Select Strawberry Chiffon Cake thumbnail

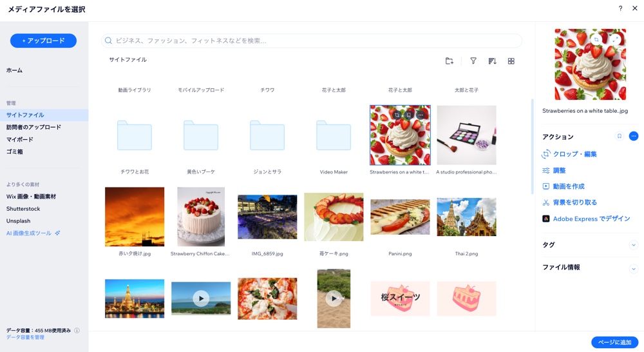[x=201, y=217]
